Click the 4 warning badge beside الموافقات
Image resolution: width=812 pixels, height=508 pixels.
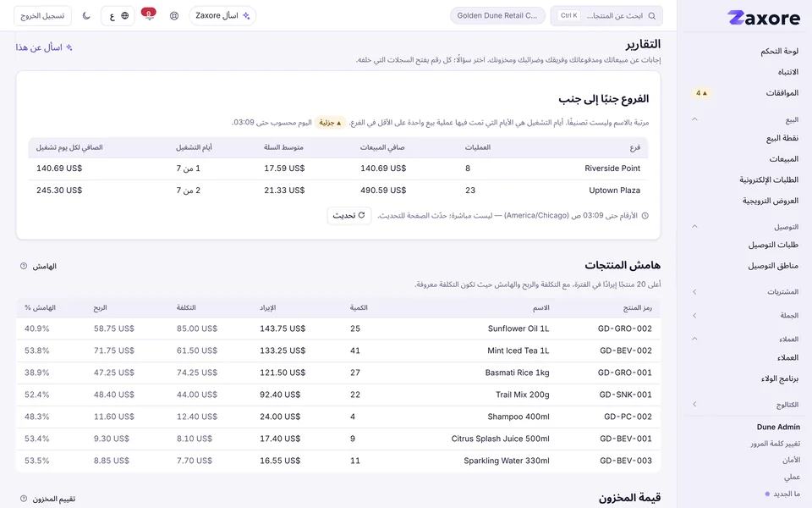click(701, 93)
